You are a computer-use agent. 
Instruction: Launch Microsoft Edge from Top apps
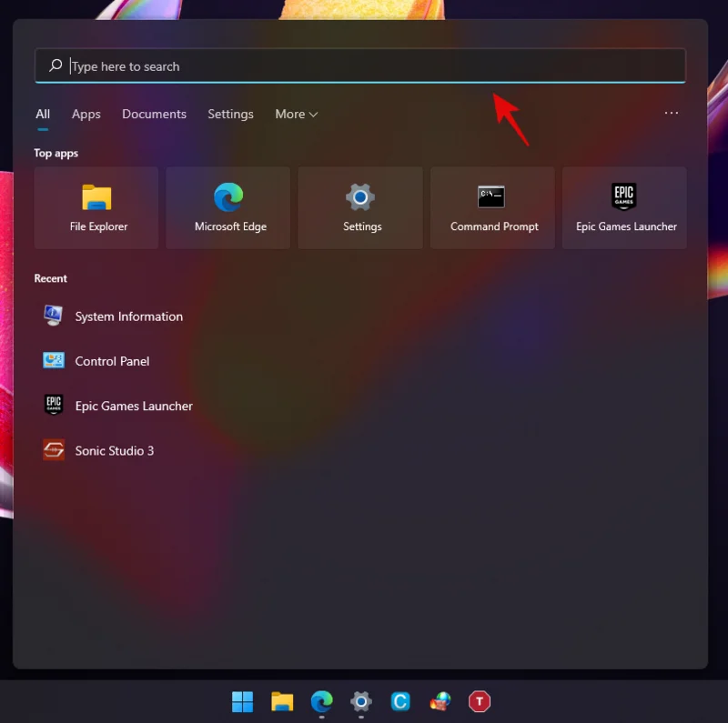[x=227, y=206]
